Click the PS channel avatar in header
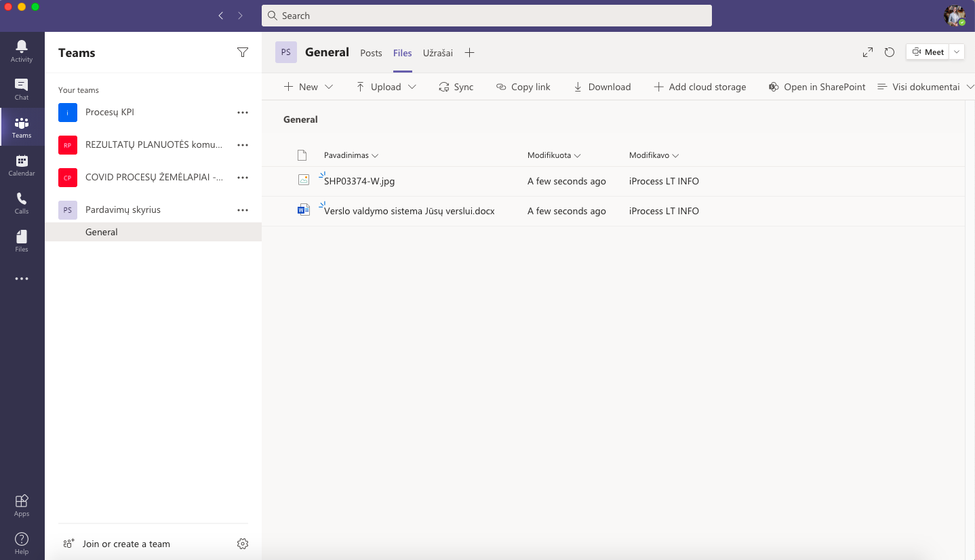The width and height of the screenshot is (975, 560). (x=286, y=52)
